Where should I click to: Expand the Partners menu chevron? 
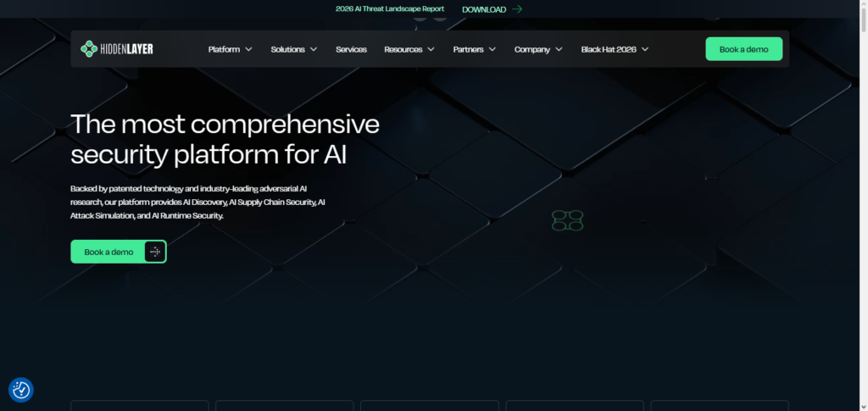pyautogui.click(x=492, y=49)
